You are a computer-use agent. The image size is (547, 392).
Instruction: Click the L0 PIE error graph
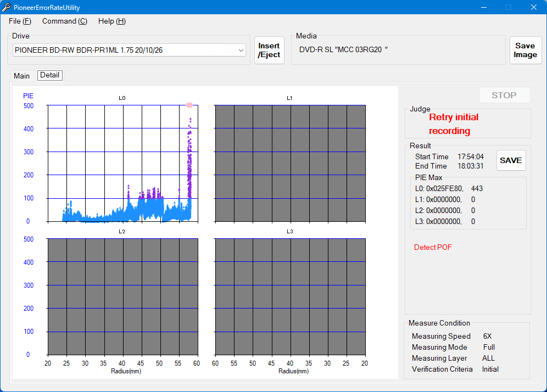(123, 163)
